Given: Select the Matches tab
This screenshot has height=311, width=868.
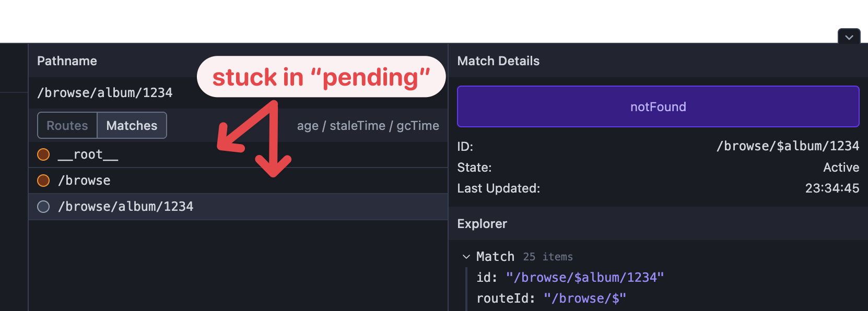Looking at the screenshot, I should (132, 126).
